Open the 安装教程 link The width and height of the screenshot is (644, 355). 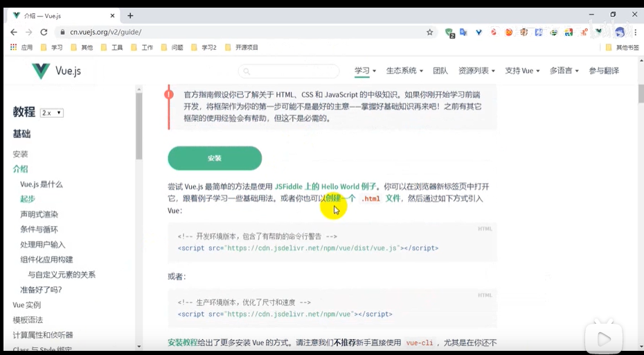[x=183, y=343]
